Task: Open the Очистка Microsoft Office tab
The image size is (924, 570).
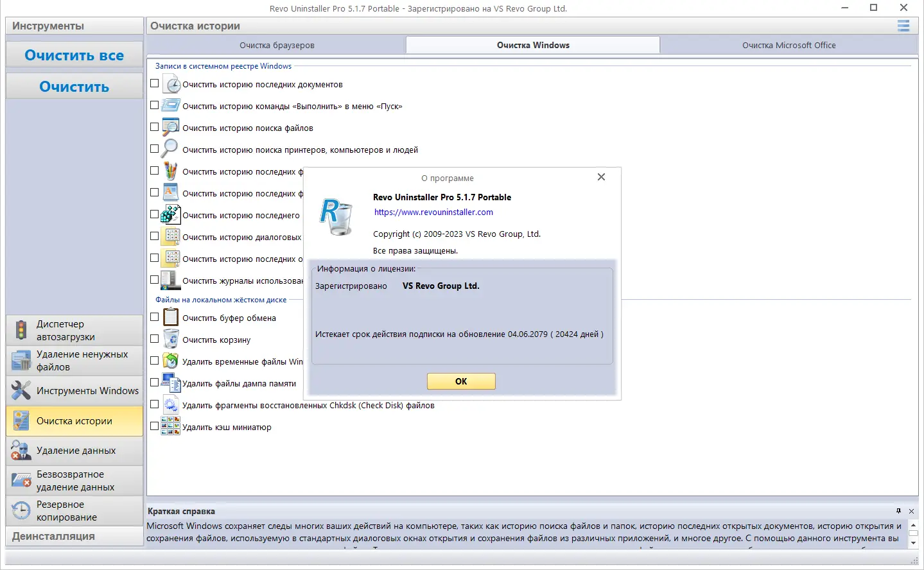Action: (x=789, y=45)
